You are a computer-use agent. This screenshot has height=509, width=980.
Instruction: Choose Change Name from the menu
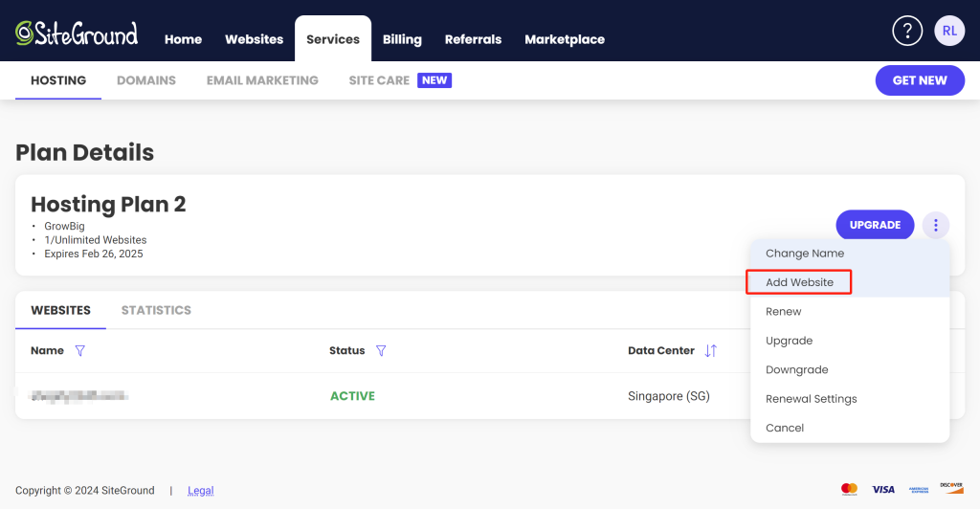click(850, 254)
